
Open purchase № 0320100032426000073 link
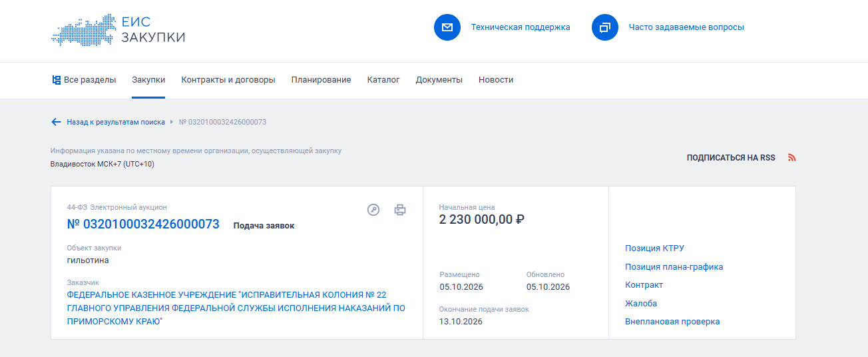pyautogui.click(x=143, y=224)
